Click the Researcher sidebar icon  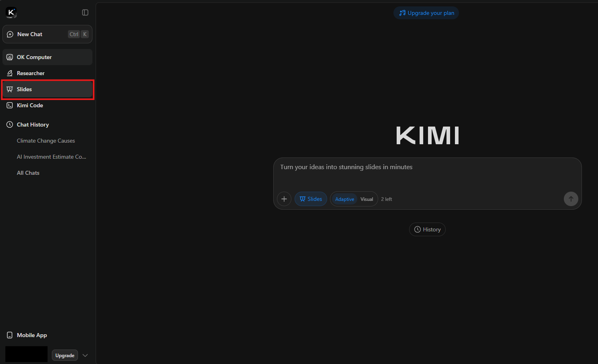click(10, 73)
